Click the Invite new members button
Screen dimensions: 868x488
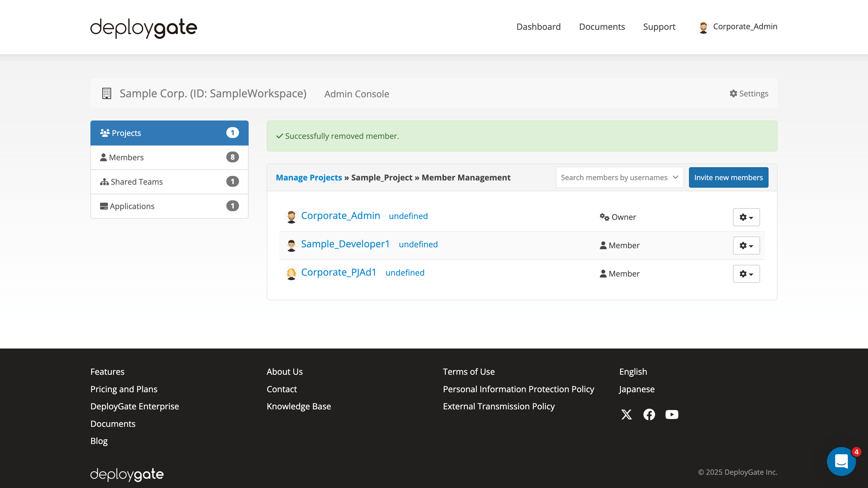pyautogui.click(x=728, y=177)
